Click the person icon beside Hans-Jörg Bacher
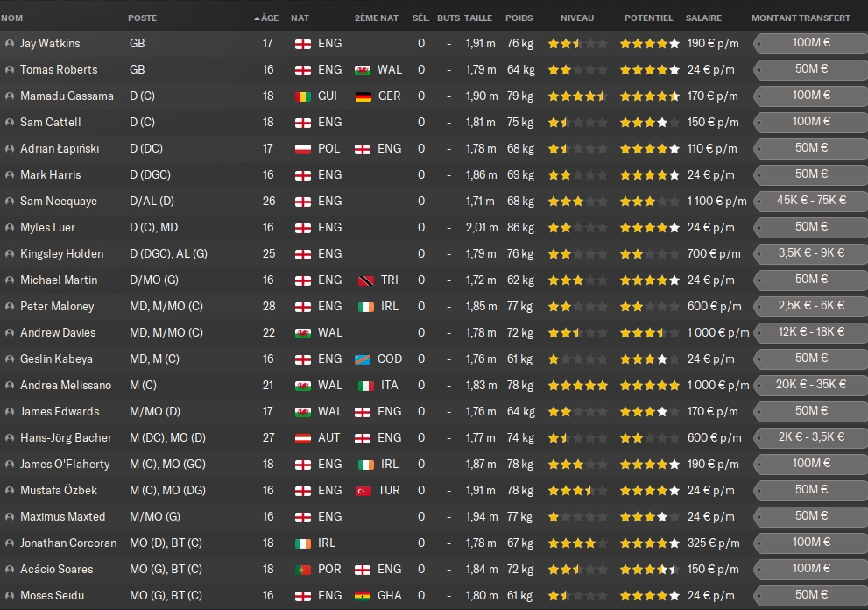Image resolution: width=868 pixels, height=610 pixels. (x=10, y=437)
